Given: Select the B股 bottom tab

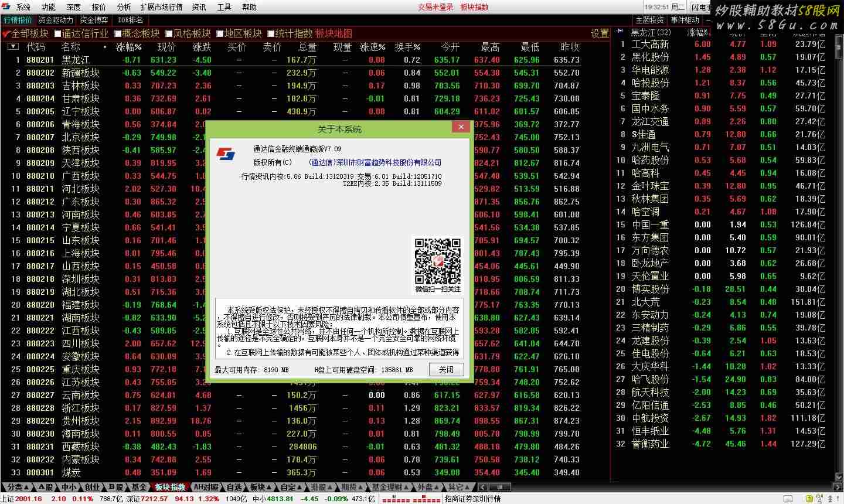Looking at the screenshot, I should point(115,487).
